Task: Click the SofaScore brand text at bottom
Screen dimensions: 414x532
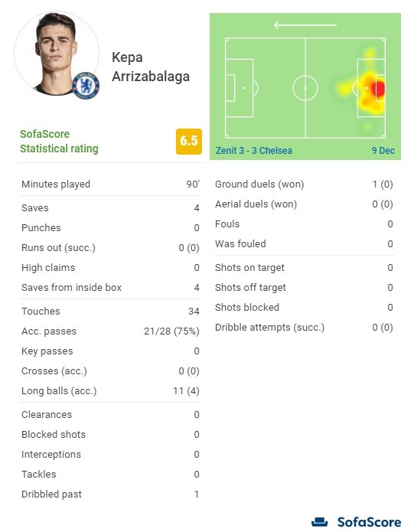Action: 370,522
